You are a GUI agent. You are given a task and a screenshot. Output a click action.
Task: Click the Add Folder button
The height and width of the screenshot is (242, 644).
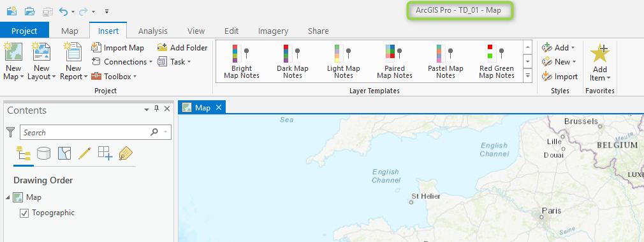point(182,48)
